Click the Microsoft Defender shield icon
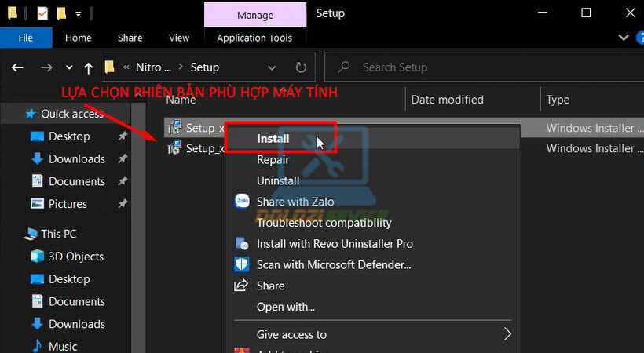The image size is (644, 353). [x=242, y=264]
